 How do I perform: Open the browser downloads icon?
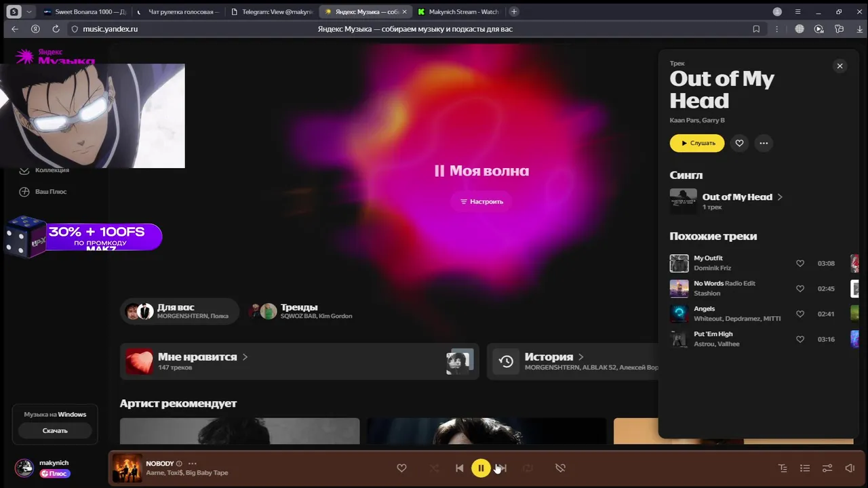[x=859, y=29]
